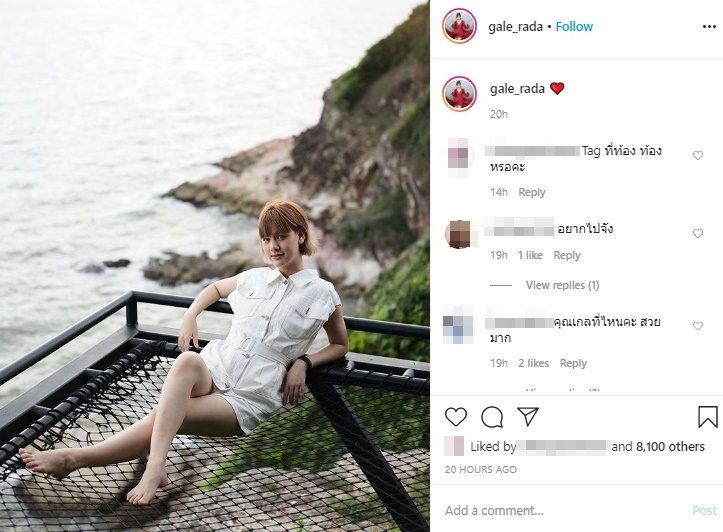The height and width of the screenshot is (532, 723).
Task: Show who liked via '1 like' text
Action: coord(530,255)
